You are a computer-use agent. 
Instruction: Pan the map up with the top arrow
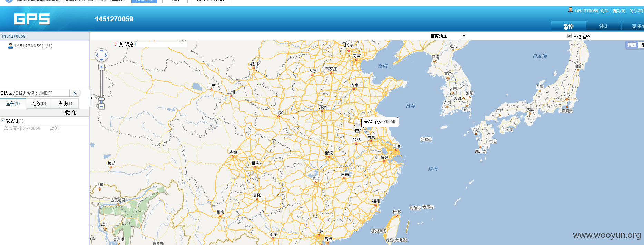click(101, 51)
